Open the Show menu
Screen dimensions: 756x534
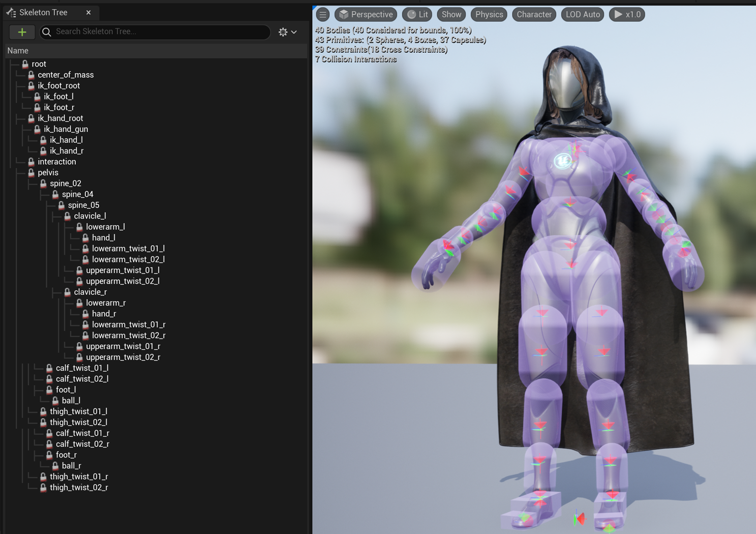(451, 14)
